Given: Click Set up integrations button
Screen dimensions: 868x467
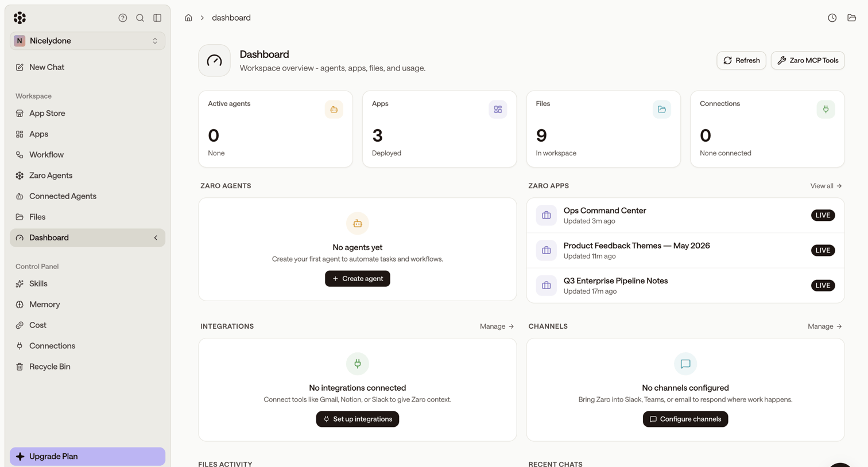Looking at the screenshot, I should 357,419.
